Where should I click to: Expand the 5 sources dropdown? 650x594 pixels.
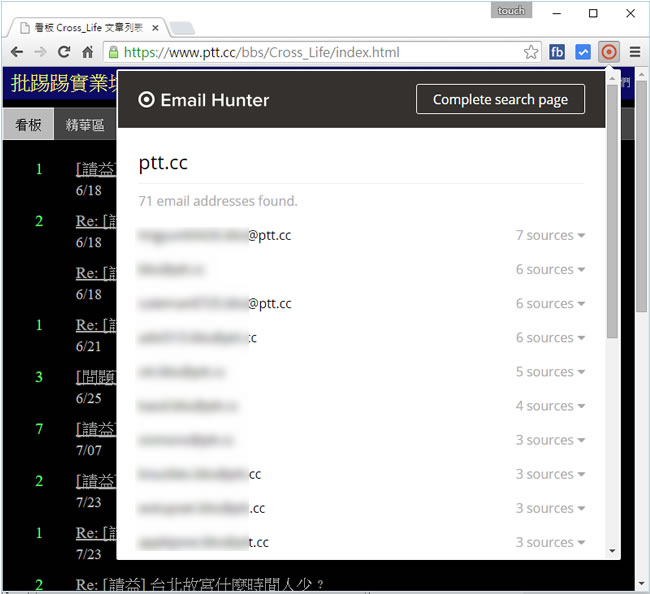[x=550, y=372]
